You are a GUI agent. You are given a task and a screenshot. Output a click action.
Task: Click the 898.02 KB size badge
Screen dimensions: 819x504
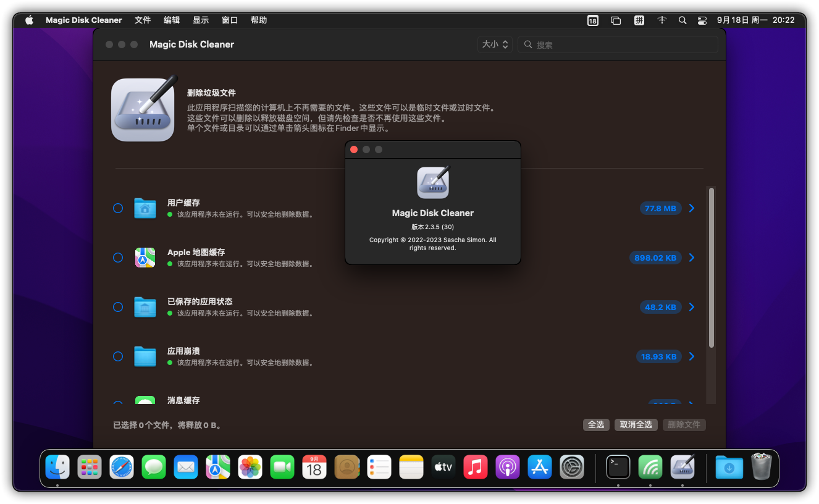(x=655, y=258)
